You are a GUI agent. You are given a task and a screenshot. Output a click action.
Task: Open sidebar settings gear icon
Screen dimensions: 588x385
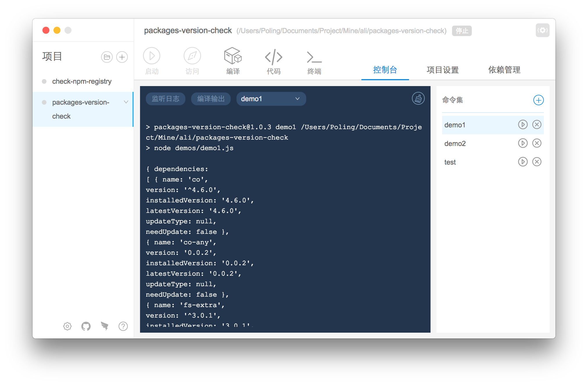pos(67,326)
